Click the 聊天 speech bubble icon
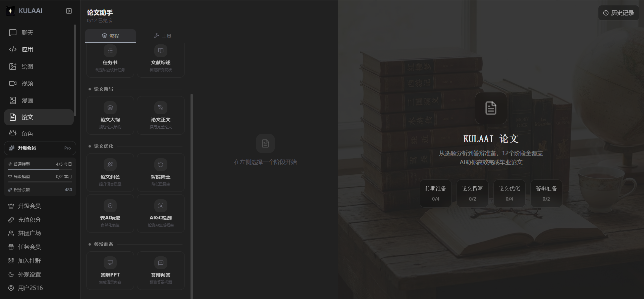The width and height of the screenshot is (644, 299). (x=13, y=33)
